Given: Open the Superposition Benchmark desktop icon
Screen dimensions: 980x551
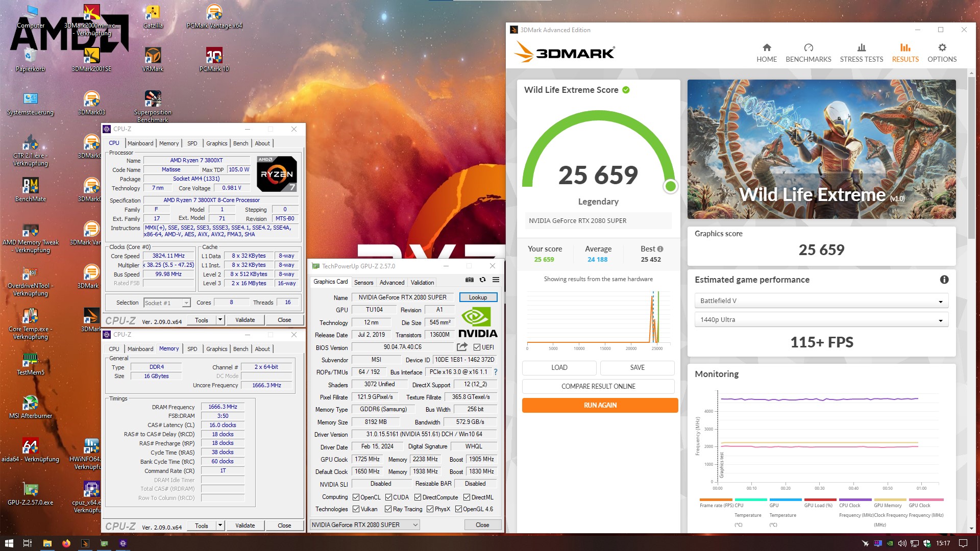Looking at the screenshot, I should [153, 106].
